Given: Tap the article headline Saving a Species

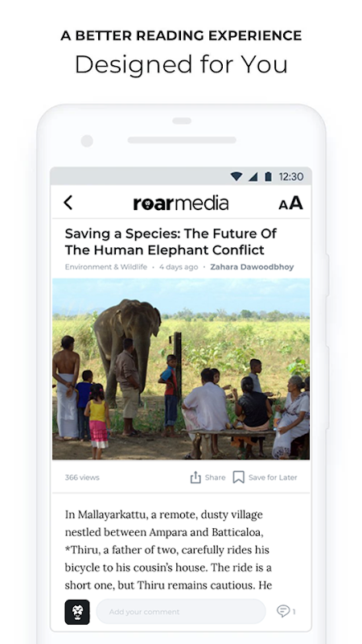Looking at the screenshot, I should pyautogui.click(x=171, y=242).
